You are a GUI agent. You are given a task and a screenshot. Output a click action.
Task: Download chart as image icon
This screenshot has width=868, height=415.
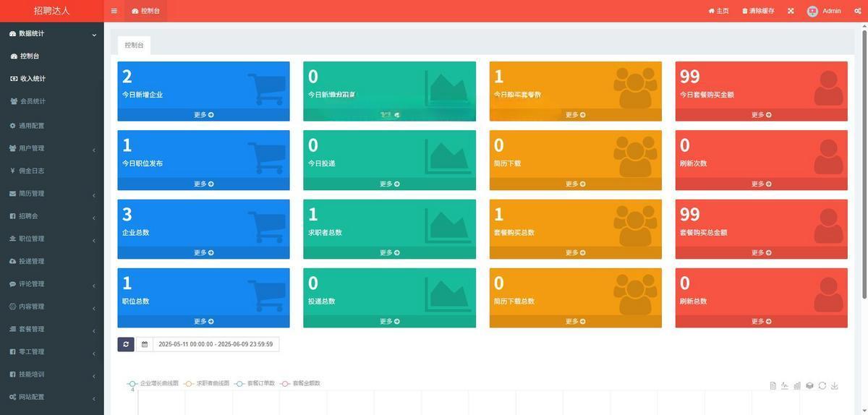coord(834,385)
